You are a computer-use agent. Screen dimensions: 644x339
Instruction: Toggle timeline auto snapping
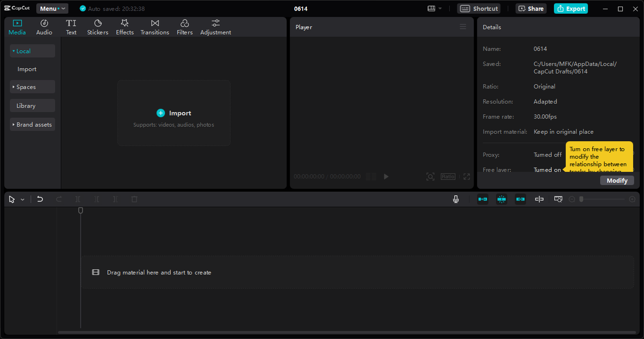pyautogui.click(x=502, y=199)
